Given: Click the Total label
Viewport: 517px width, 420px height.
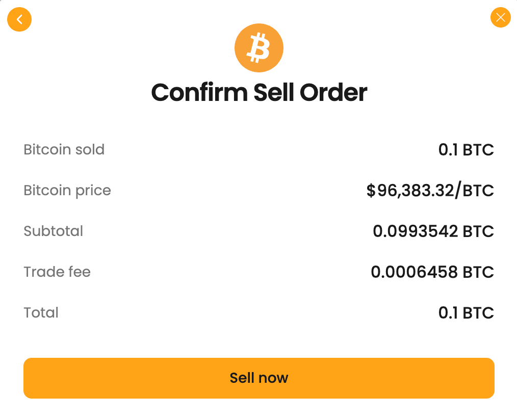Looking at the screenshot, I should click(x=41, y=313).
